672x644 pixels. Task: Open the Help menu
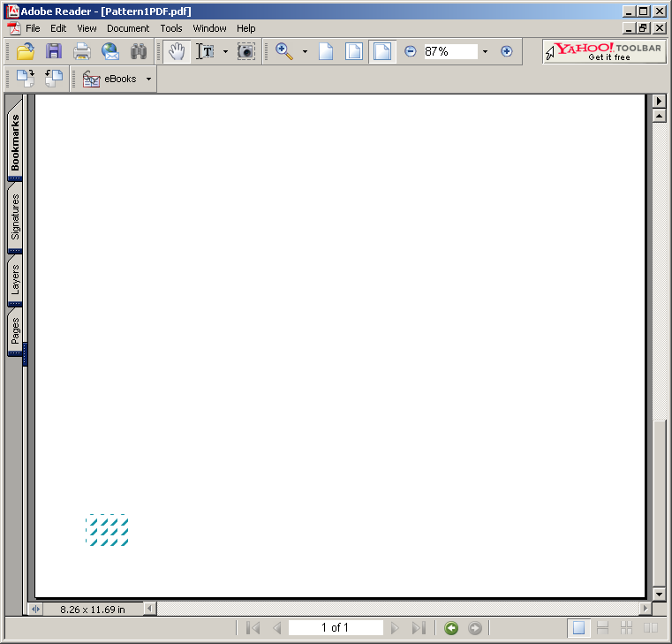246,28
